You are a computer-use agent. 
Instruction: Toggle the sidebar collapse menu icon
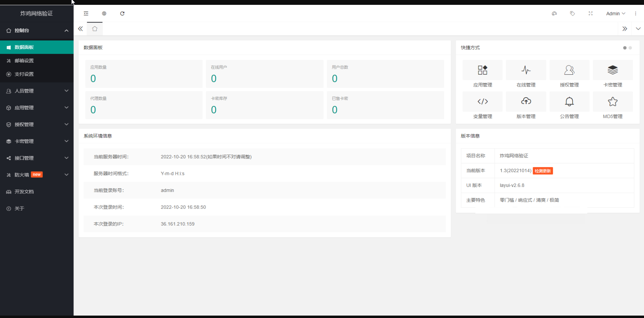coord(86,13)
